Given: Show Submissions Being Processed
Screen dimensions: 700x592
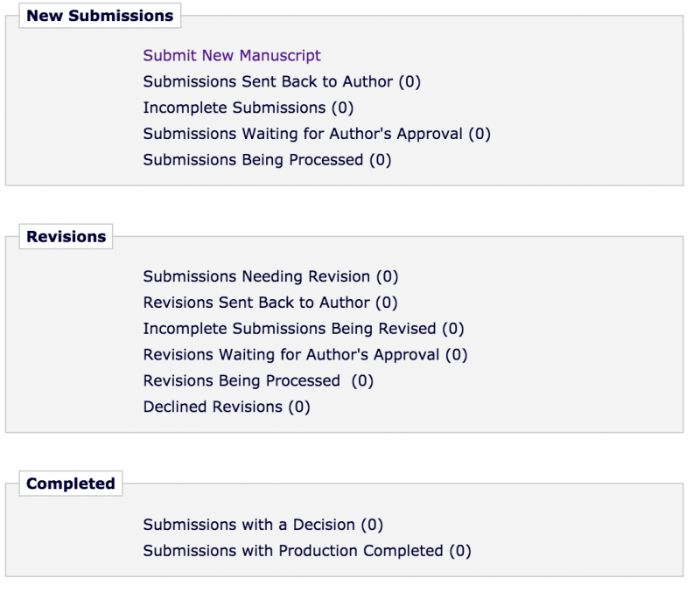Looking at the screenshot, I should tap(267, 161).
